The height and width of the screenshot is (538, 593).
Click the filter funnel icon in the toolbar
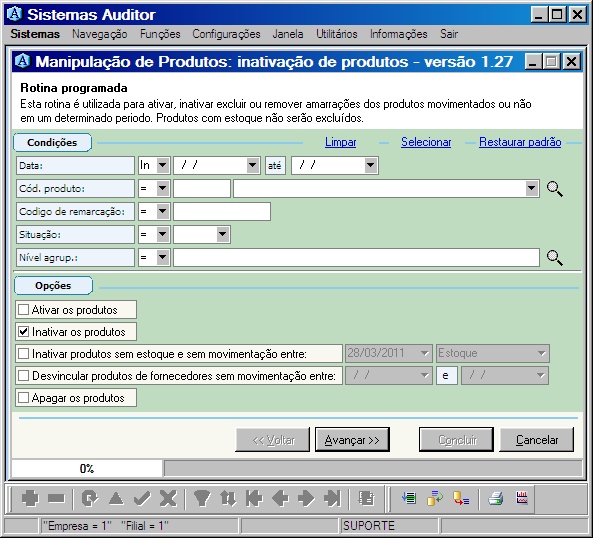point(202,498)
